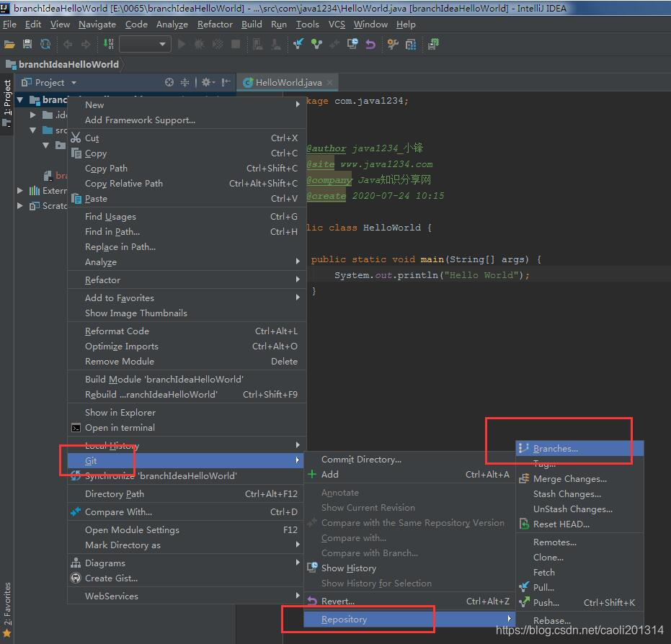671x644 pixels.
Task: Choose Stash Changes...
Action: (580, 494)
